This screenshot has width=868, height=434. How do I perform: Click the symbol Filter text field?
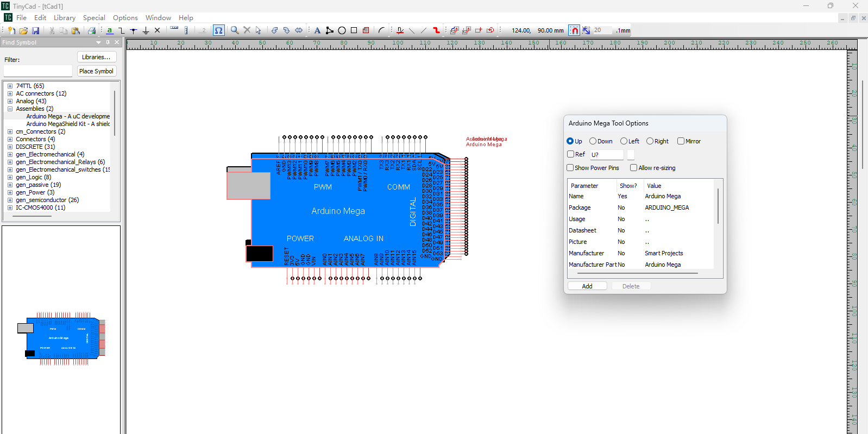tap(37, 71)
